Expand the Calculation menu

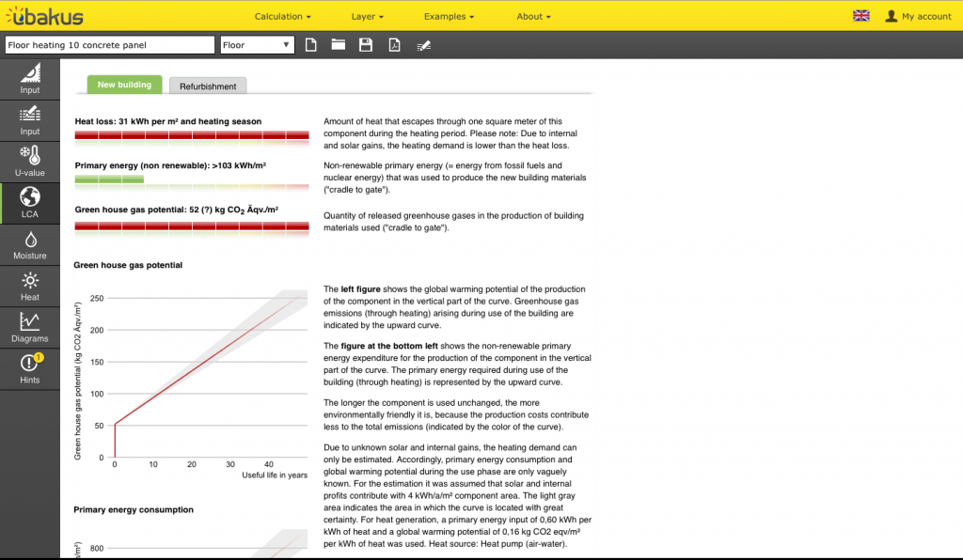click(282, 16)
